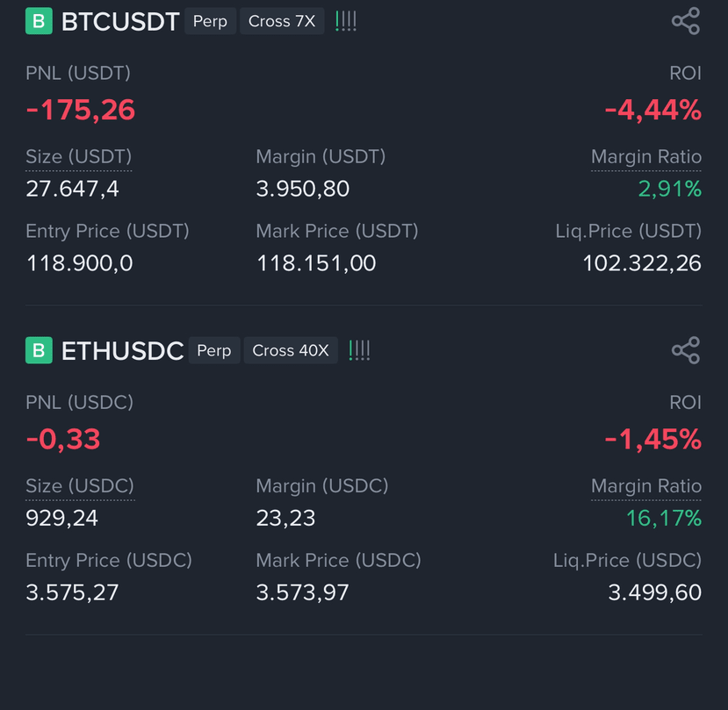Open the BTCUSDT symbol title
Image resolution: width=728 pixels, height=710 pixels.
point(120,21)
